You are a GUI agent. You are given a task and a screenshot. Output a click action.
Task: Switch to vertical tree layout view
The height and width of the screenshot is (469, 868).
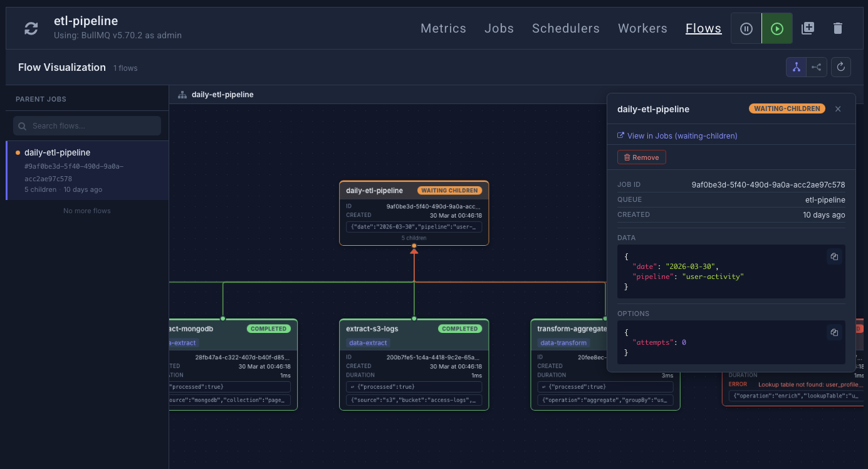797,67
